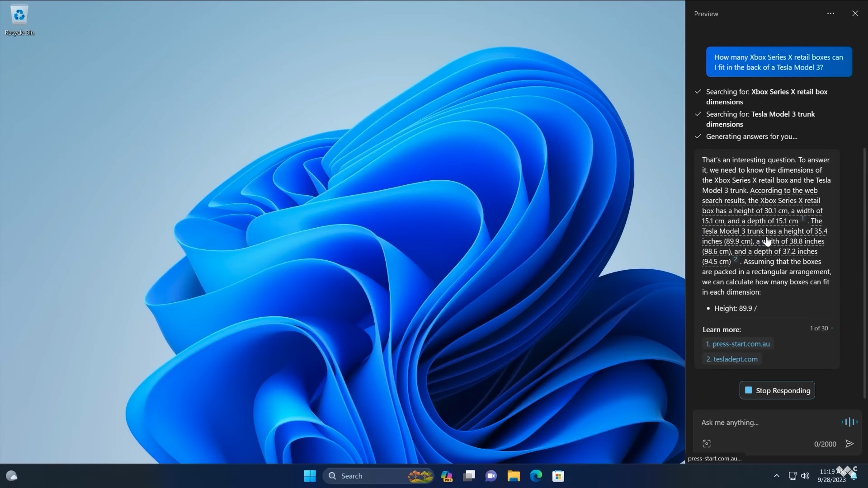The width and height of the screenshot is (868, 488).
Task: Add a screenshot with the visual search icon
Action: tap(707, 444)
